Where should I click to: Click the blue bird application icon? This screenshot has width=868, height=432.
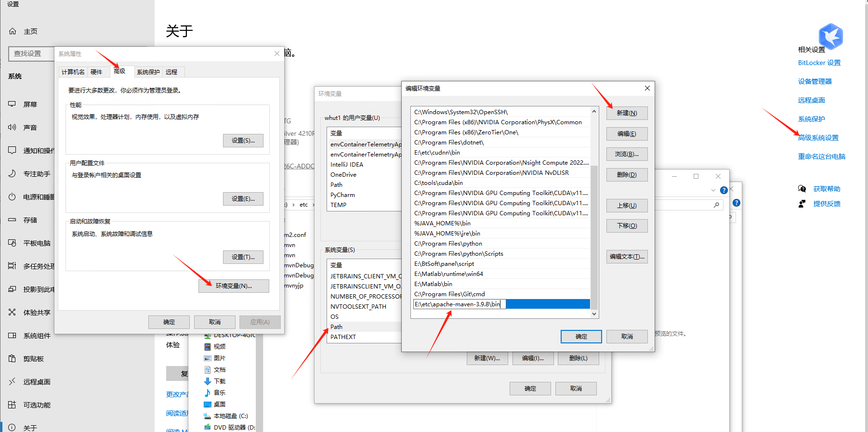click(831, 36)
